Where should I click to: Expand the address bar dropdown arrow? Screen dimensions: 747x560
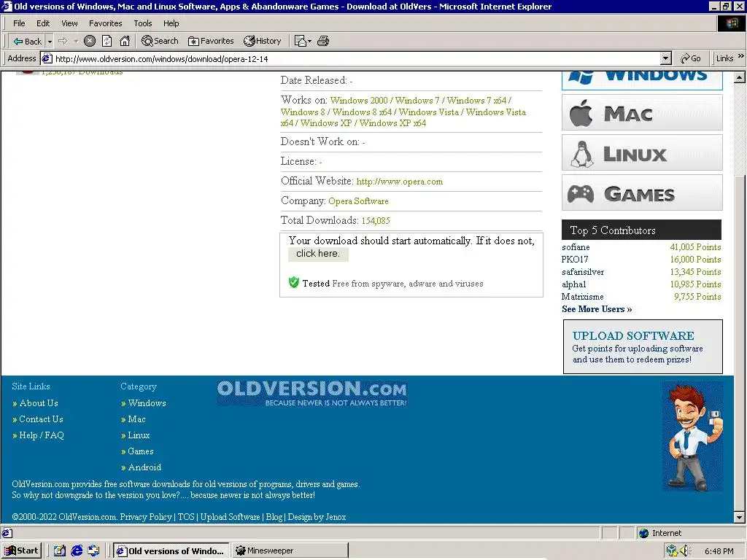click(666, 59)
